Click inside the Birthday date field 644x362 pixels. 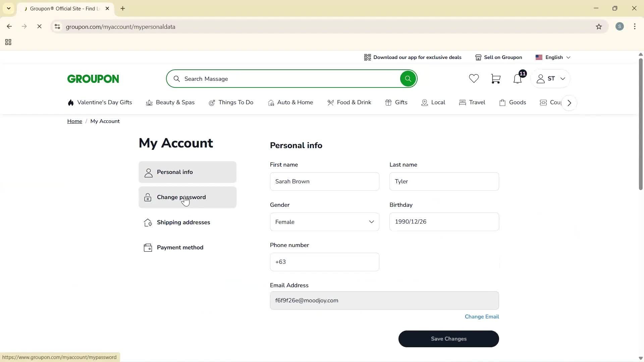[444, 222]
